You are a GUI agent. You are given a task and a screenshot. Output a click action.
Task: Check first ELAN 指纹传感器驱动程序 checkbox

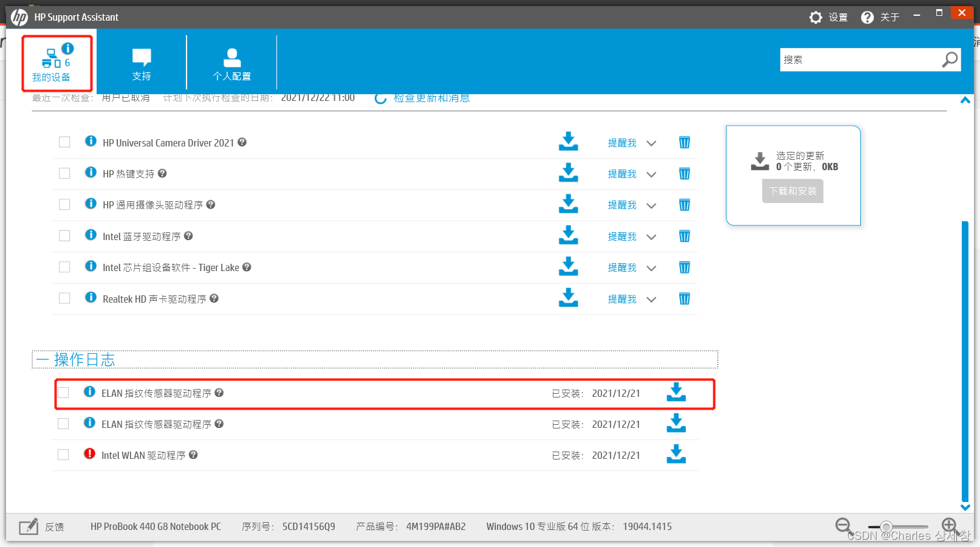coord(63,393)
